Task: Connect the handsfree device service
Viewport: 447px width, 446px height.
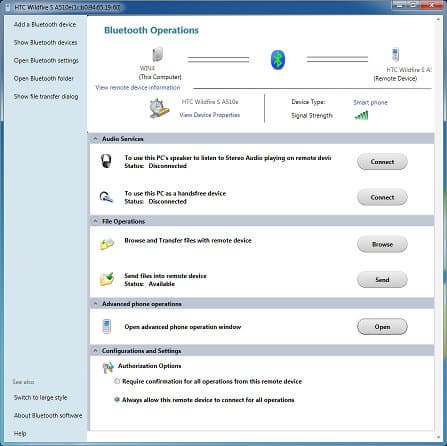Action: pos(382,197)
